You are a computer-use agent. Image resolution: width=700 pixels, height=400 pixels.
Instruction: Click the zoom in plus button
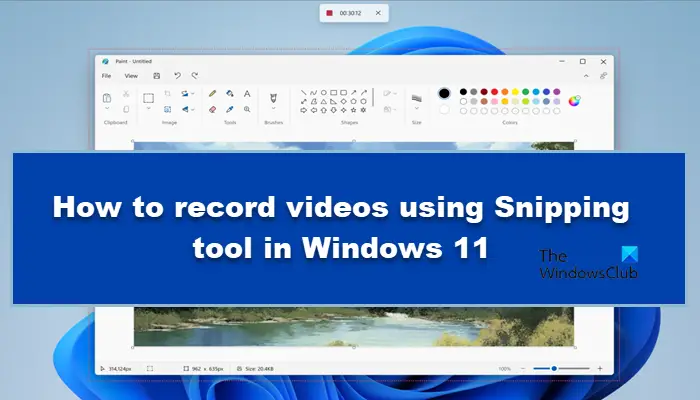(x=600, y=369)
